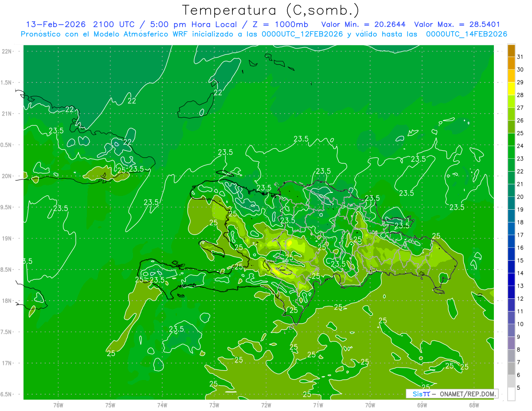Click the 18N latitude label
532x411 pixels.
7,301
